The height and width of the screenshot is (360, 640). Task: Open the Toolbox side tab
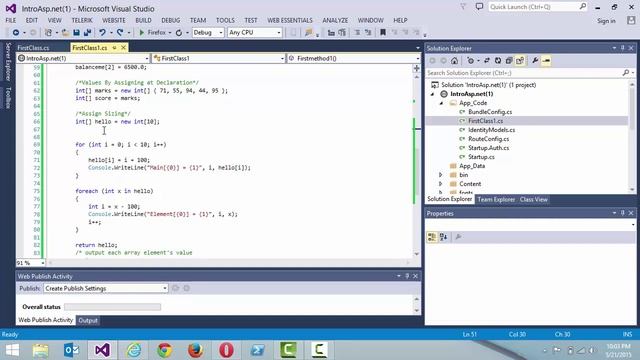(x=8, y=97)
